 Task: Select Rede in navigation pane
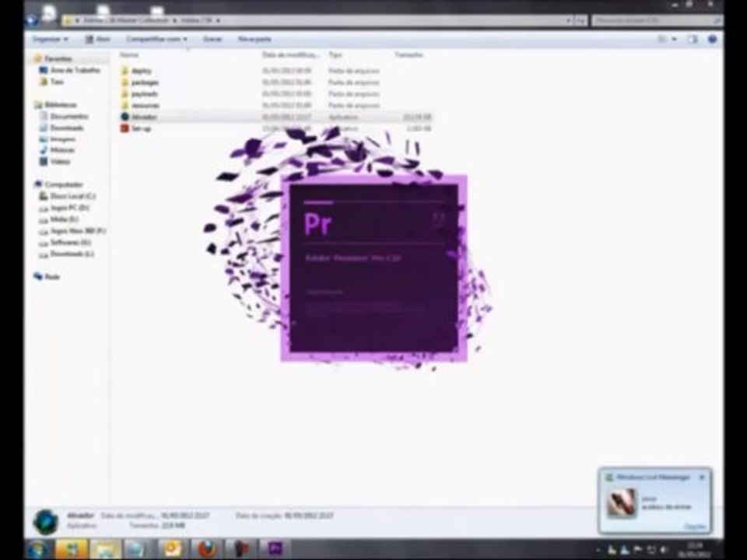tap(47, 277)
